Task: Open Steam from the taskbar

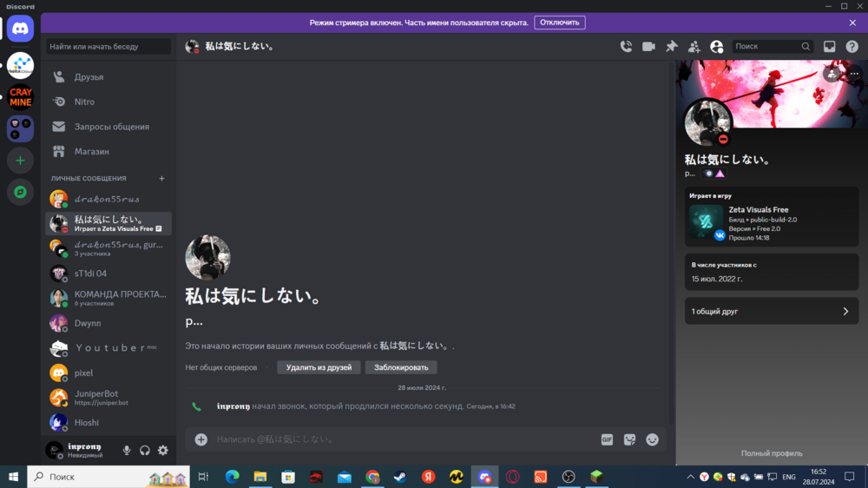Action: [400, 477]
